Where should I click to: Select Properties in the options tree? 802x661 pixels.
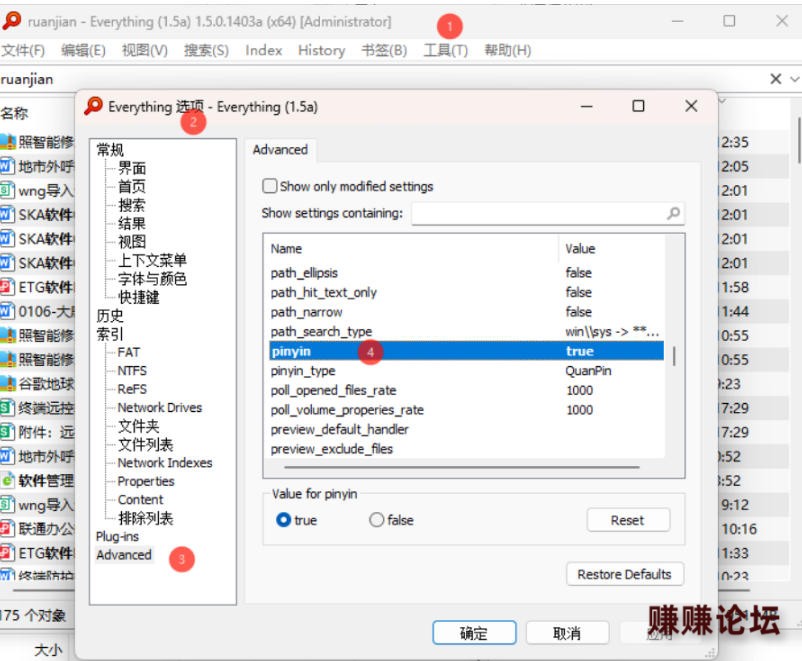tap(146, 481)
